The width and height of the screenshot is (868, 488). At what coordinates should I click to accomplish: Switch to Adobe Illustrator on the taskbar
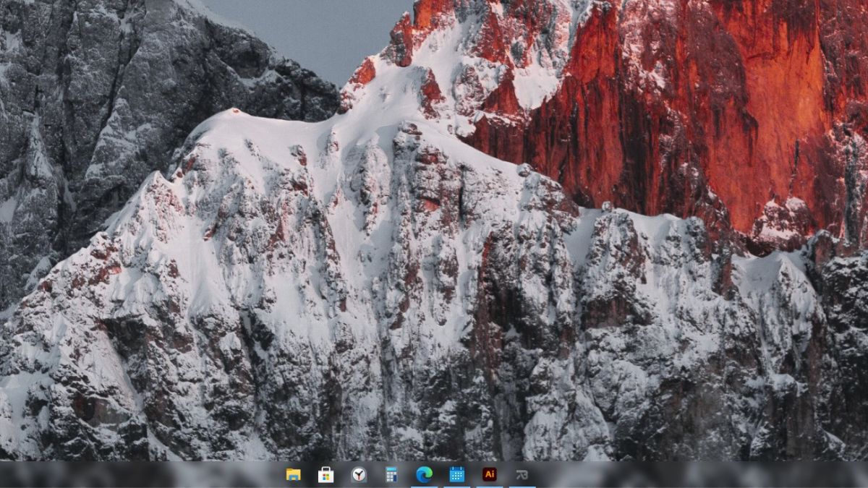pos(490,475)
